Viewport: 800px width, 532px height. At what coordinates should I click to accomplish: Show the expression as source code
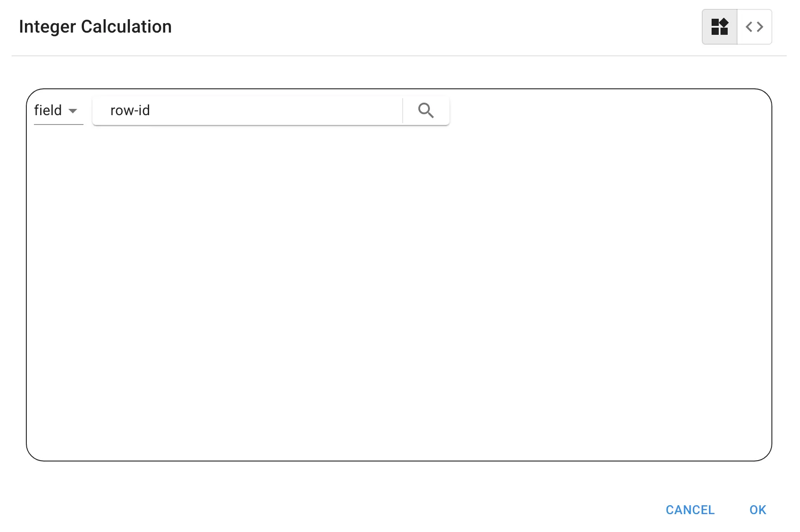754,27
